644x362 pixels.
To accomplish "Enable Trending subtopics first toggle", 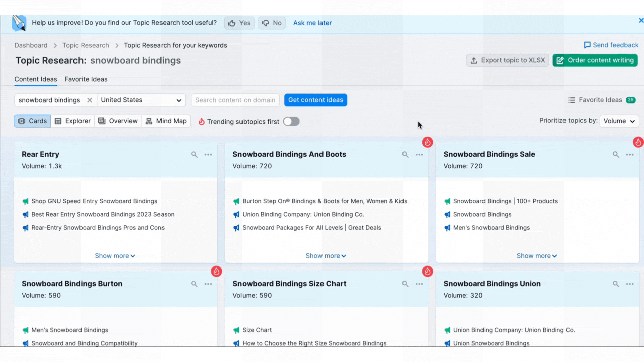I will (291, 121).
